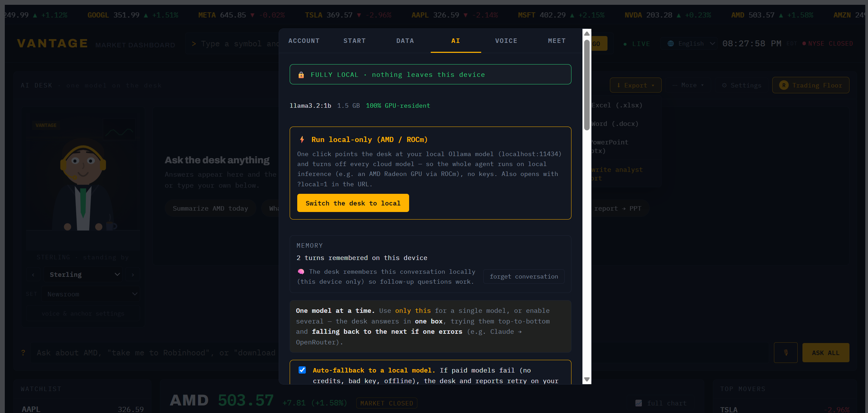Screen dimensions: 868x413
Task: Click the TSLA 369.57 ticker entry
Action: coord(348,15)
